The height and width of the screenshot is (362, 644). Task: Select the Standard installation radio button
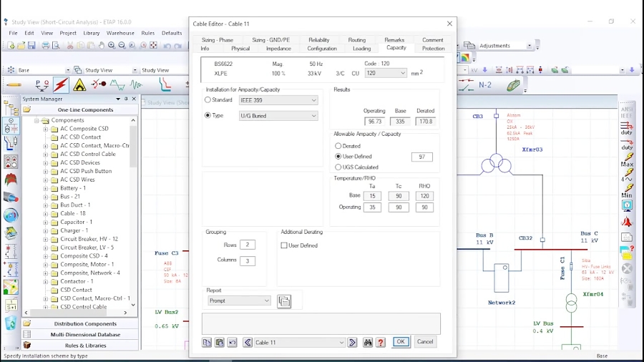click(x=208, y=99)
